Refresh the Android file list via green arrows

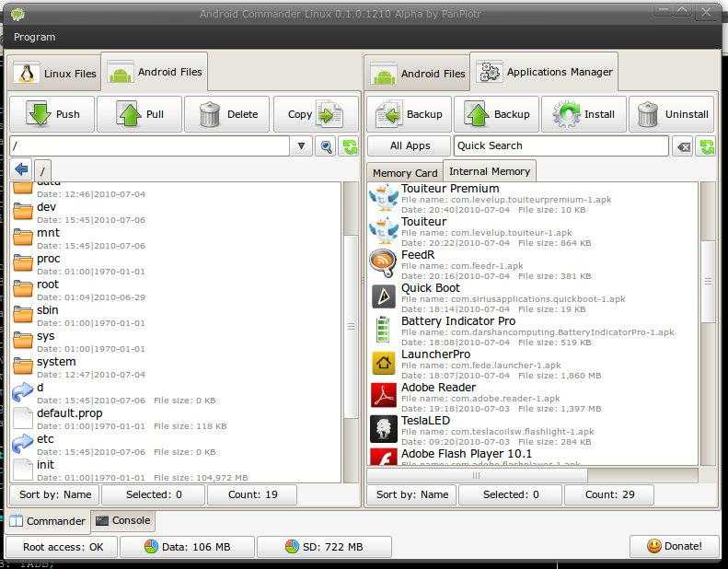pos(350,146)
